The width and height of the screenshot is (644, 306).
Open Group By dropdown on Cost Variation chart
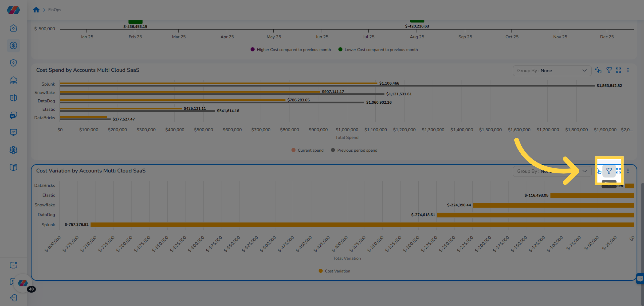click(x=552, y=171)
